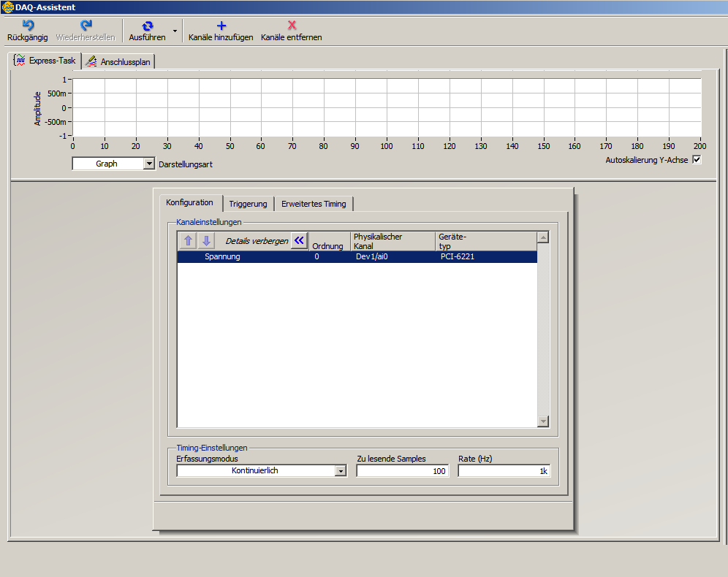Image resolution: width=728 pixels, height=577 pixels.
Task: Click the Y-axis maximum value 1
Action: [64, 80]
